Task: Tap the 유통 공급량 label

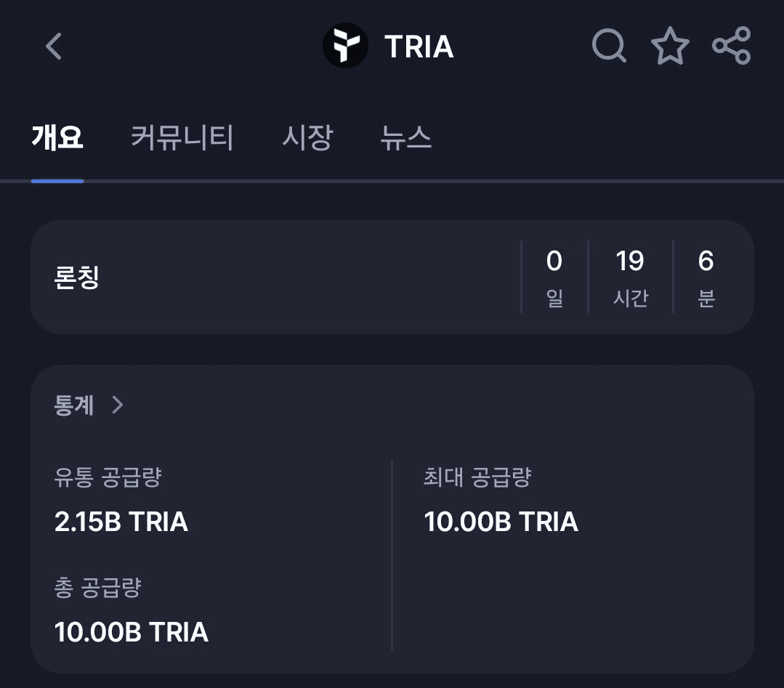Action: [x=108, y=477]
